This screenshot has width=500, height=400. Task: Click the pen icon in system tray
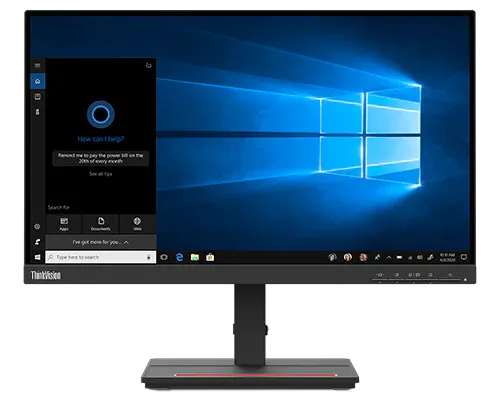[430, 257]
